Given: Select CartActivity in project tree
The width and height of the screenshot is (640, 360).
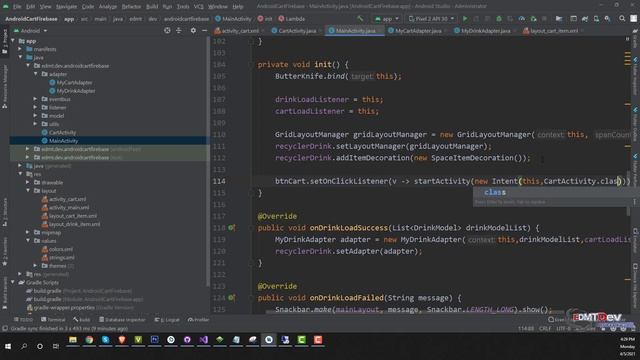Looking at the screenshot, I should coord(62,133).
